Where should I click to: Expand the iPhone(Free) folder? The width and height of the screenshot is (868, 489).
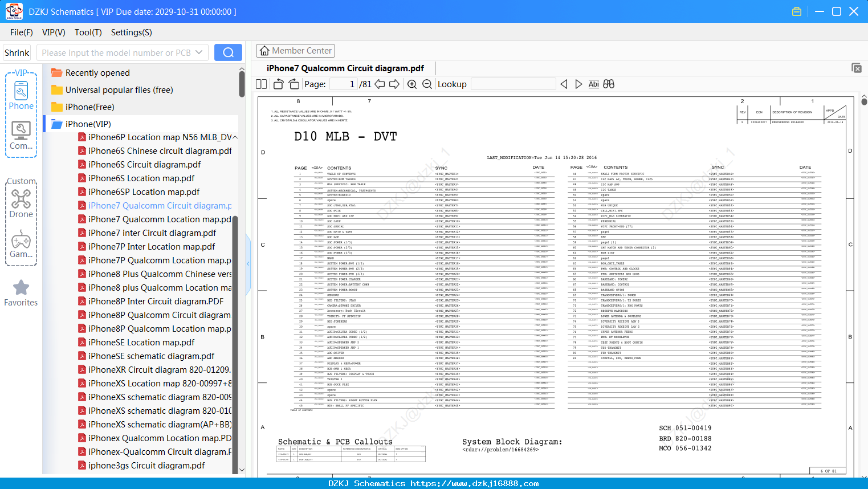point(88,107)
